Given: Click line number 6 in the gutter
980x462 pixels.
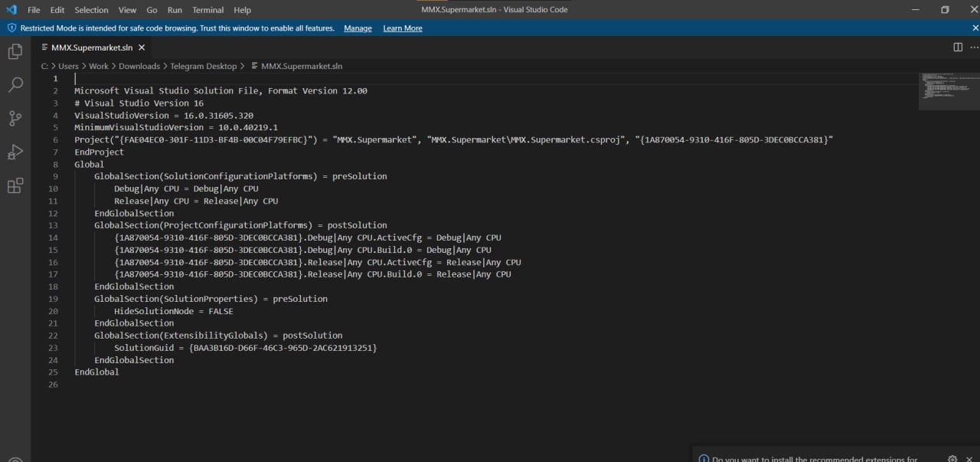Looking at the screenshot, I should (55, 139).
